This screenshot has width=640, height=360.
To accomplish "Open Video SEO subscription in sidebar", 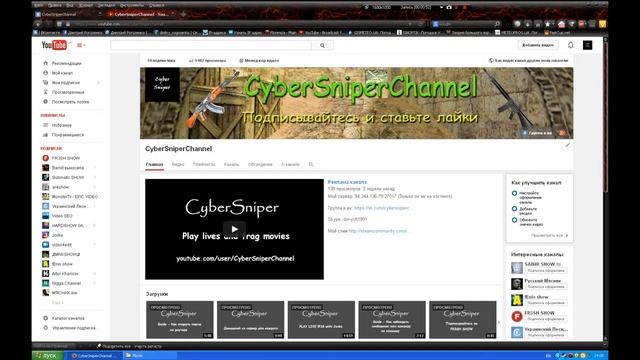I will coord(62,216).
